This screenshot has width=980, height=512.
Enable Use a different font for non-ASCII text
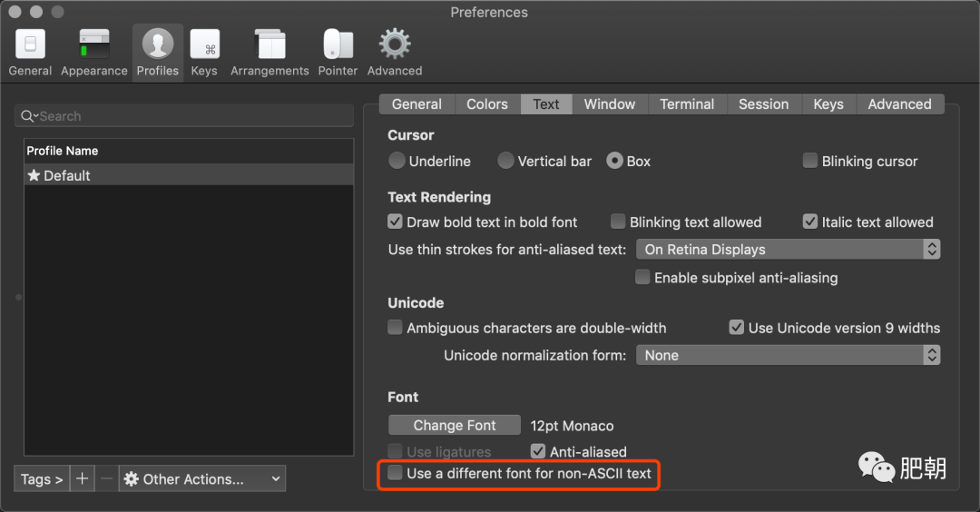click(395, 473)
